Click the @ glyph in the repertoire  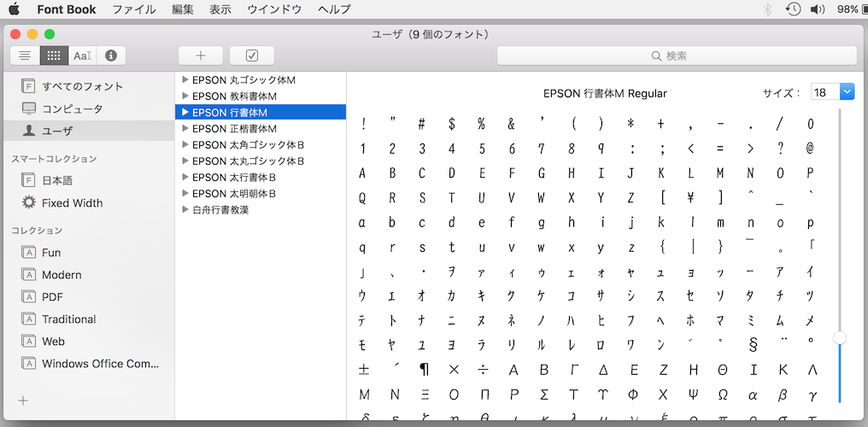click(811, 149)
